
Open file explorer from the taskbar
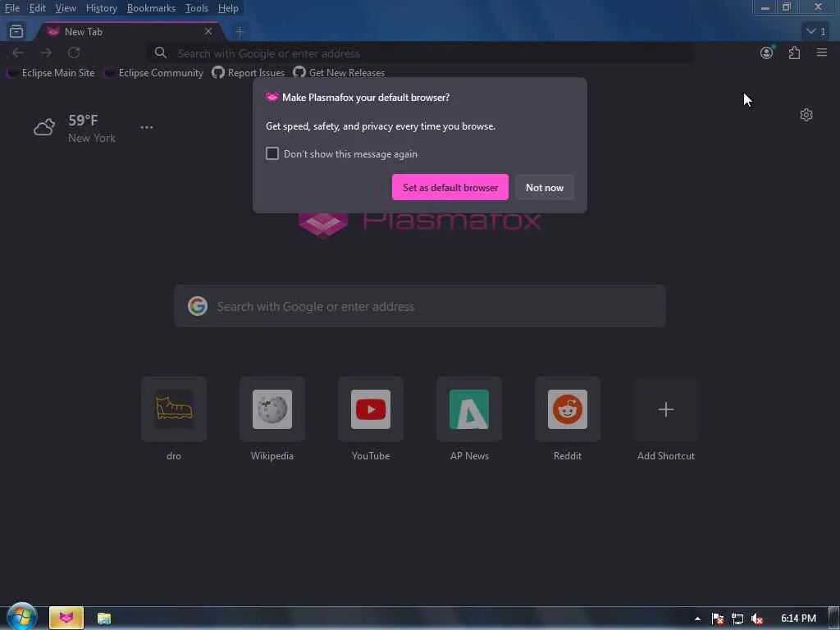tap(104, 619)
